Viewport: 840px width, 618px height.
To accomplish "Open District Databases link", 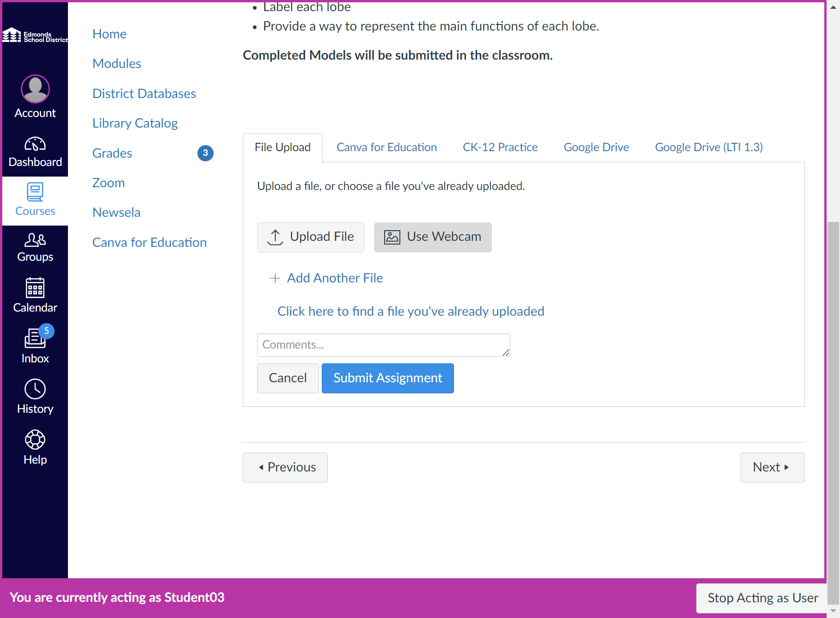I will [144, 93].
